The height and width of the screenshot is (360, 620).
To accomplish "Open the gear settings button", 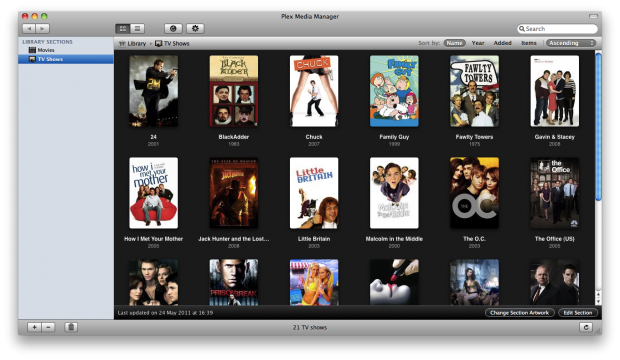I will [195, 28].
